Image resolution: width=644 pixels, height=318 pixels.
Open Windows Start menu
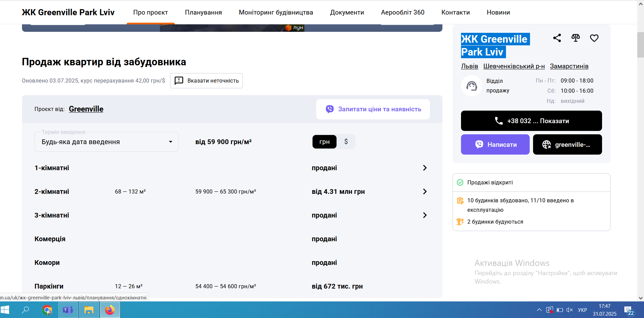pos(5,310)
